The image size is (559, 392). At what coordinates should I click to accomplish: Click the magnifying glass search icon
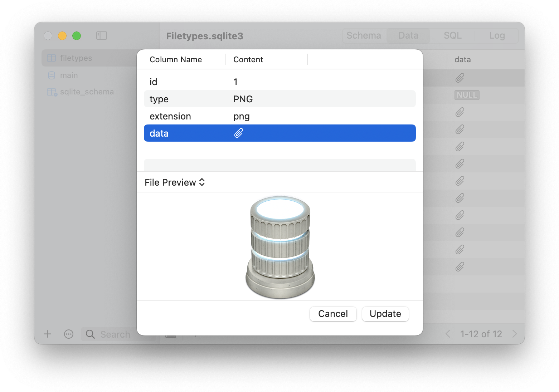click(x=90, y=334)
